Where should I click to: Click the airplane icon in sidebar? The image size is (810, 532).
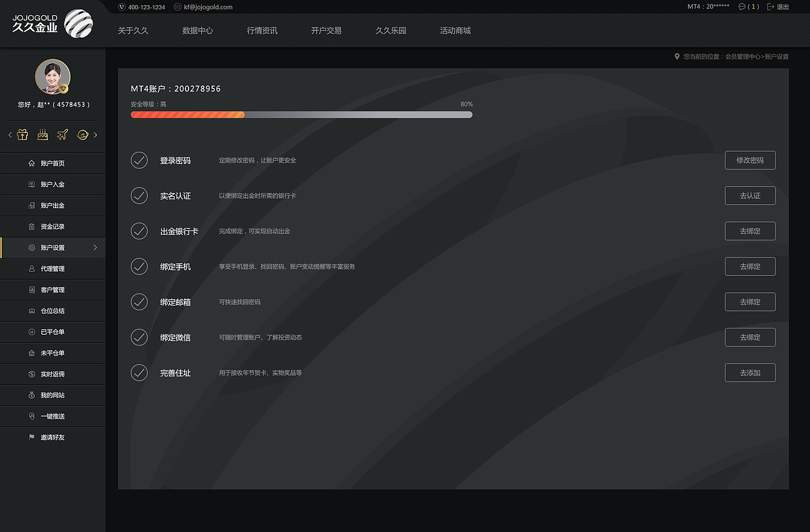[x=62, y=135]
